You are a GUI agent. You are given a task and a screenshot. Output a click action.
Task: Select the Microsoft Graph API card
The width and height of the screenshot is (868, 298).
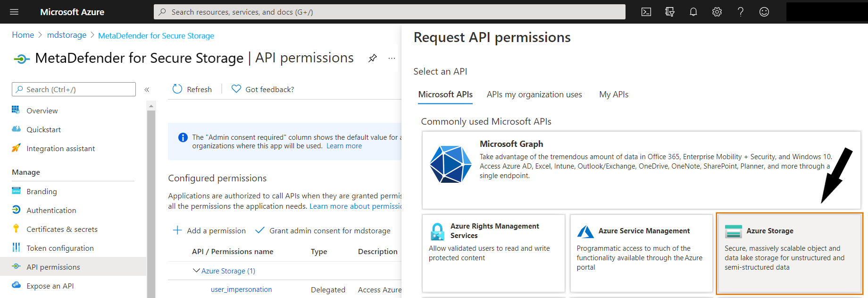tap(641, 170)
